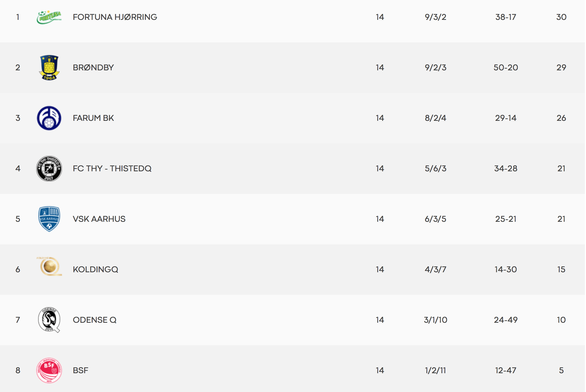Select the FC THY - THISTEDQ team name
The height and width of the screenshot is (392, 586).
click(112, 169)
